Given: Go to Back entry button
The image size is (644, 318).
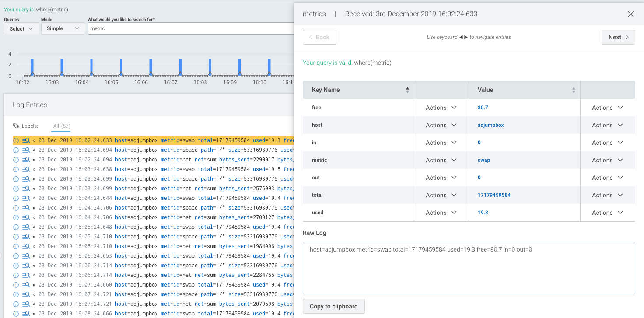Looking at the screenshot, I should (x=319, y=37).
